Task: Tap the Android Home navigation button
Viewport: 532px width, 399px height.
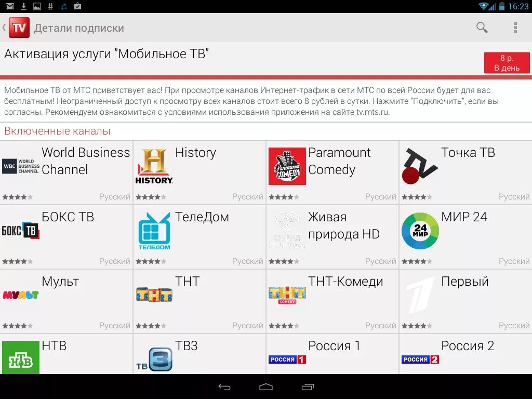Action: tap(266, 387)
